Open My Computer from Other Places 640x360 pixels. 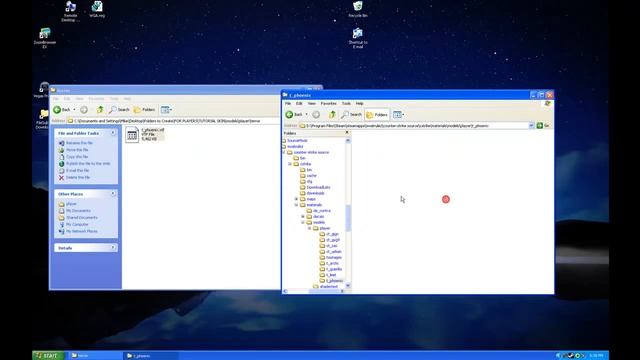77,224
